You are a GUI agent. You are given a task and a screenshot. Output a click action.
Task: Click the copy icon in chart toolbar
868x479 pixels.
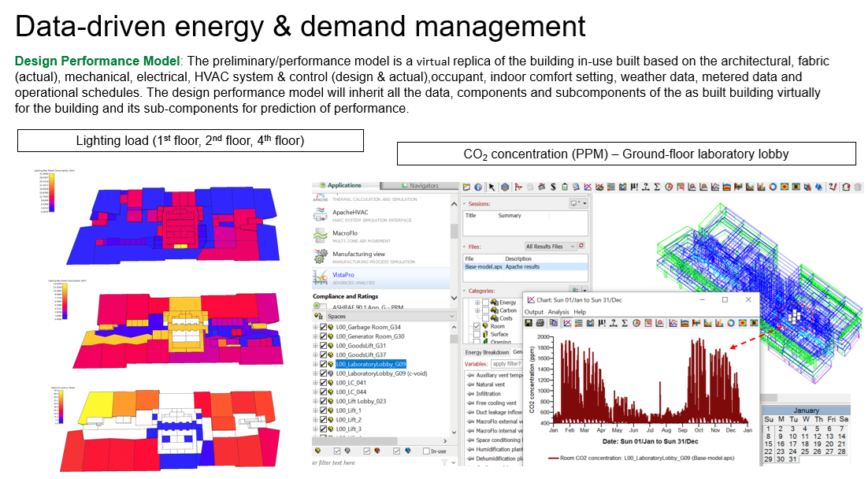554,323
